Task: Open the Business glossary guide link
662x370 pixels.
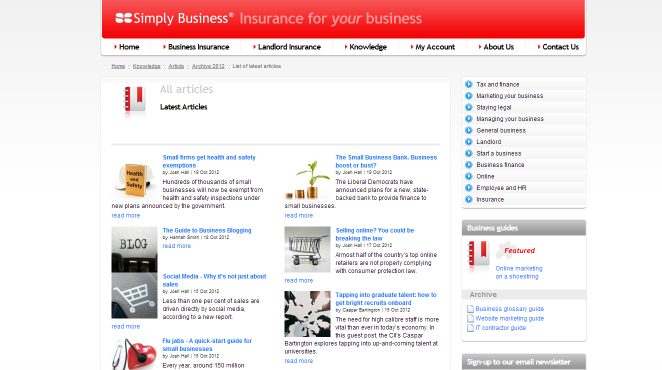Action: pos(510,309)
